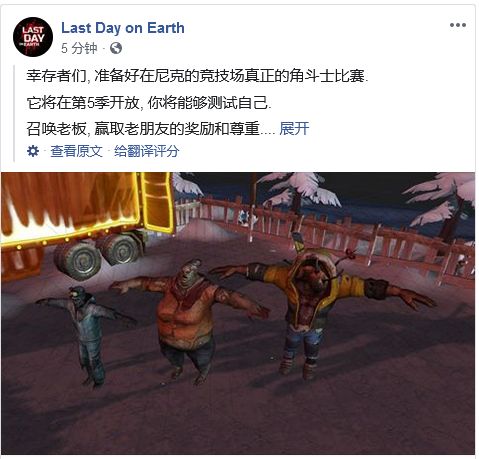Click the globe public audience icon

[116, 48]
